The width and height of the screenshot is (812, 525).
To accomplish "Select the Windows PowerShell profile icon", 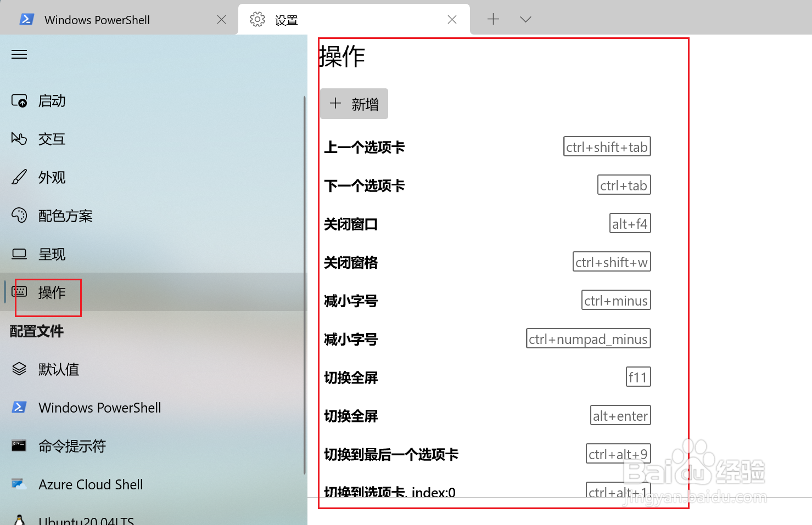I will (x=19, y=408).
